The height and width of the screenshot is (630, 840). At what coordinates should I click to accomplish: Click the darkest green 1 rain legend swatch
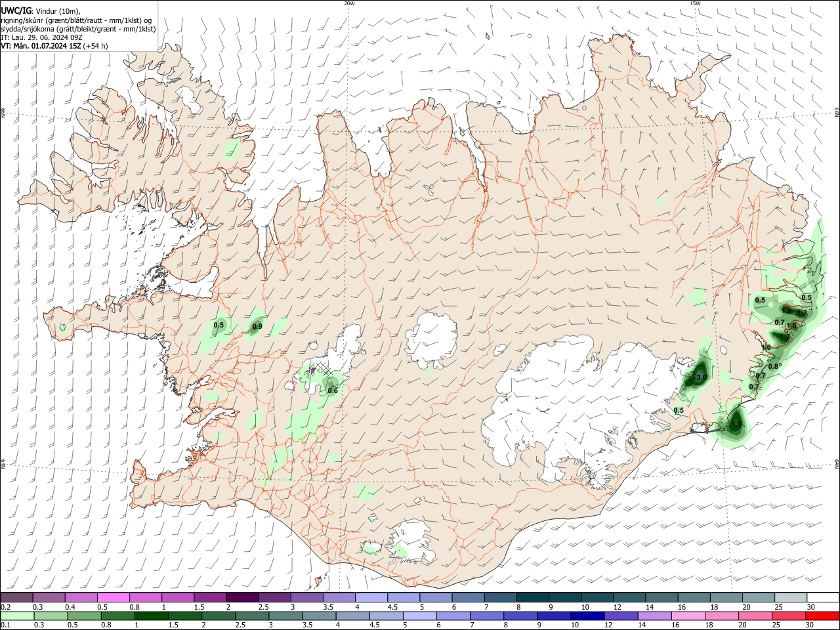[152, 616]
